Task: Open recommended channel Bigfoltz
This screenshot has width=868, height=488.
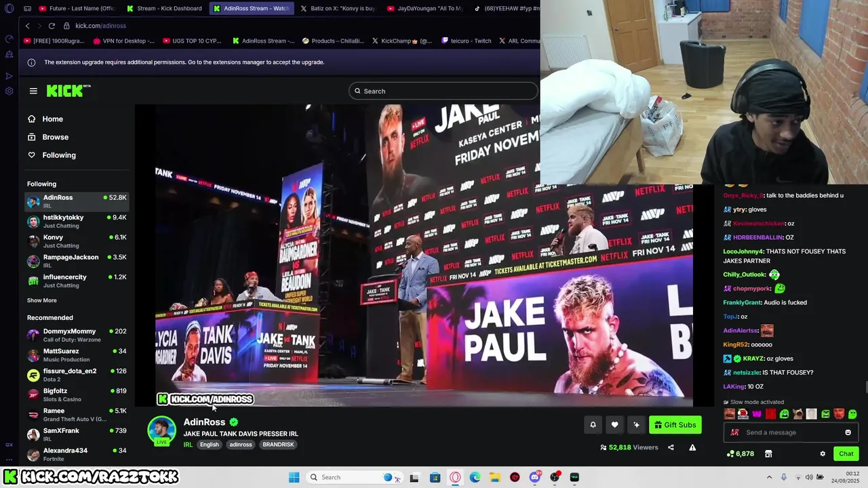Action: click(x=77, y=394)
